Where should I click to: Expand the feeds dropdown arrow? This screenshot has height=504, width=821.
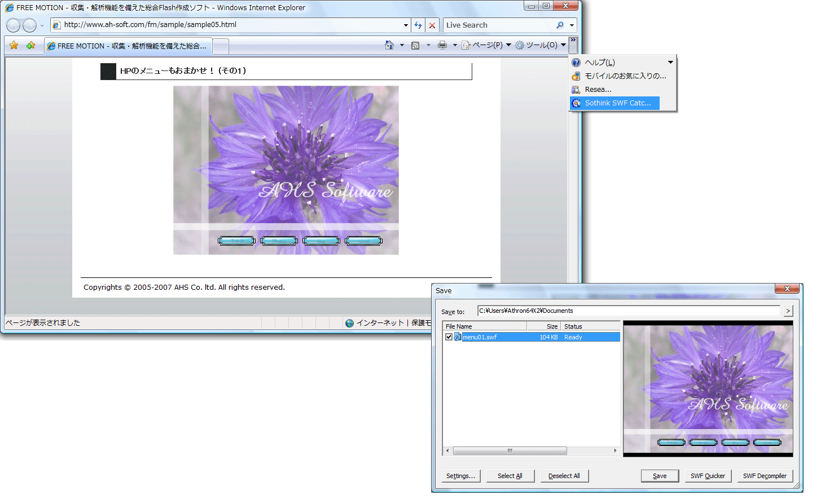(428, 45)
